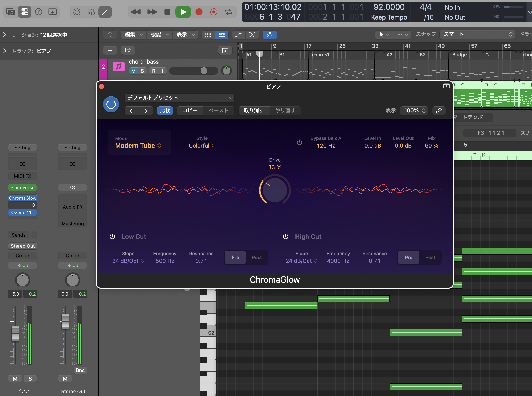Select Post in High Cut section
The image size is (532, 396).
[x=430, y=257]
